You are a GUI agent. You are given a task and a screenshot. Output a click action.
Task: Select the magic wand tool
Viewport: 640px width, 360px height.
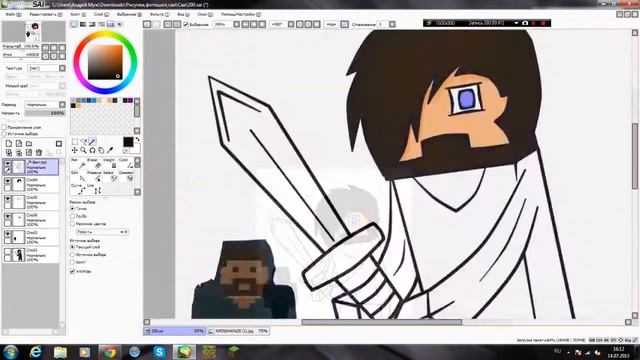point(92,142)
